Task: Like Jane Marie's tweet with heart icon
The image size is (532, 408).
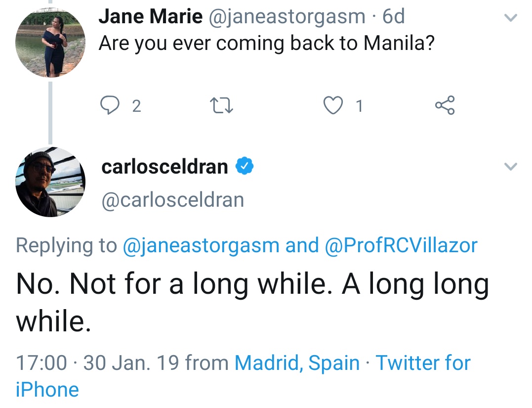Action: (333, 105)
